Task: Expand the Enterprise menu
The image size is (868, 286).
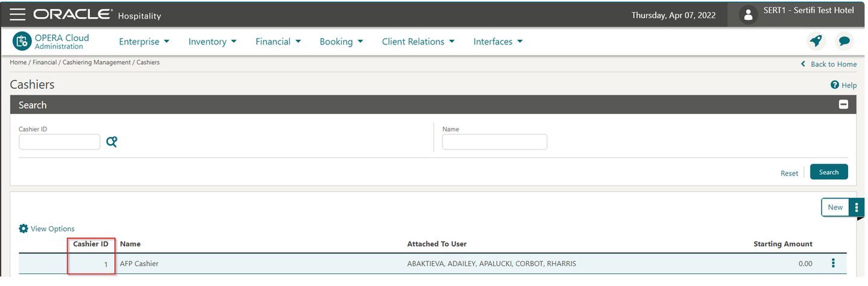Action: (x=144, y=42)
